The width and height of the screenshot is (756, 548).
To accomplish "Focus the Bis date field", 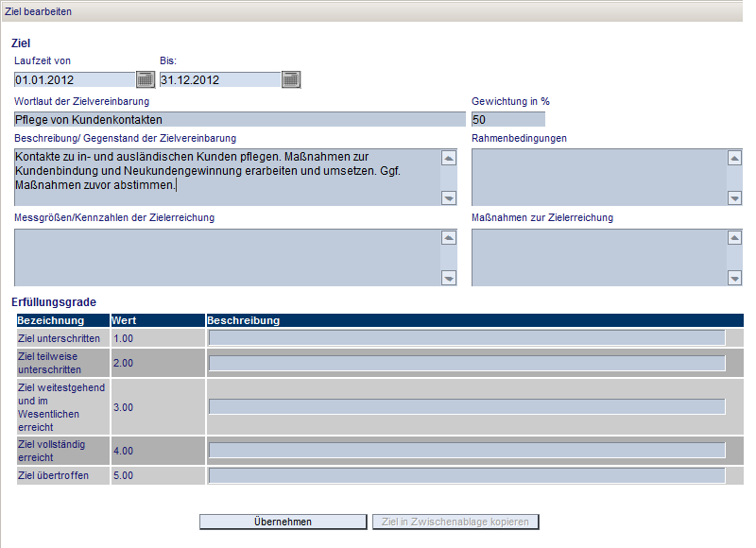I will click(219, 79).
